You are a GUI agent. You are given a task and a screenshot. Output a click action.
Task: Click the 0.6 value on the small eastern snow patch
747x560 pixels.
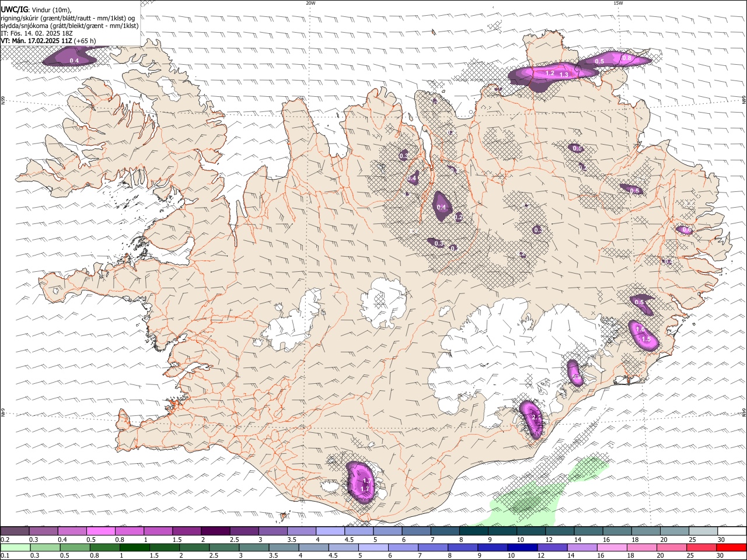(x=687, y=230)
